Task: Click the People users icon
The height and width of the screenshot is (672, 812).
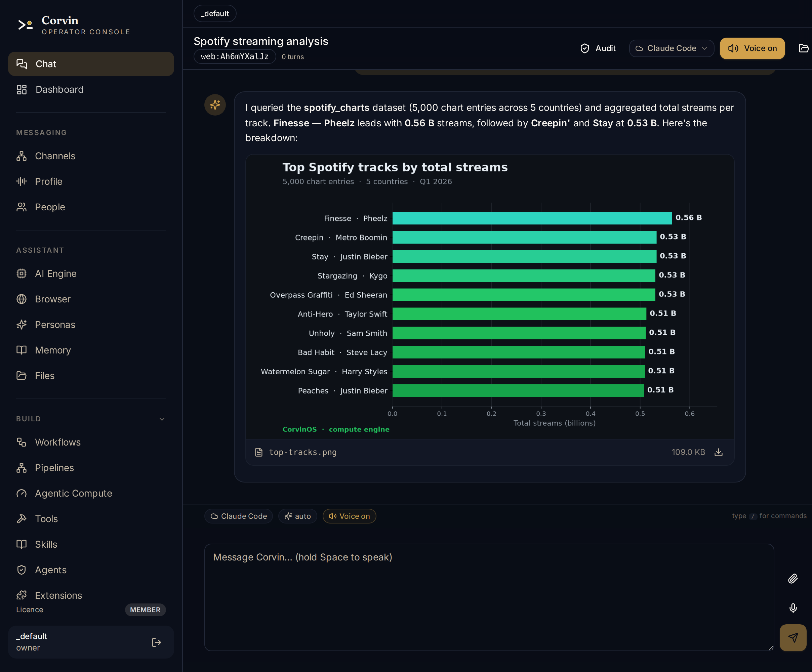Action: coord(22,207)
